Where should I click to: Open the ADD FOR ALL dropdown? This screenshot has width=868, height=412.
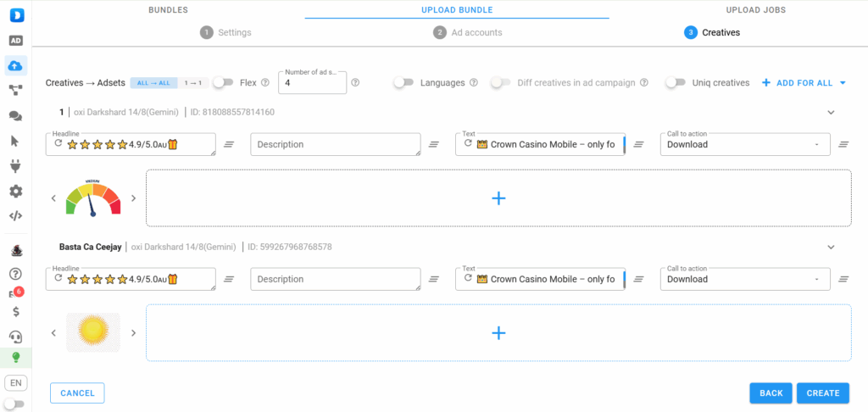(804, 82)
